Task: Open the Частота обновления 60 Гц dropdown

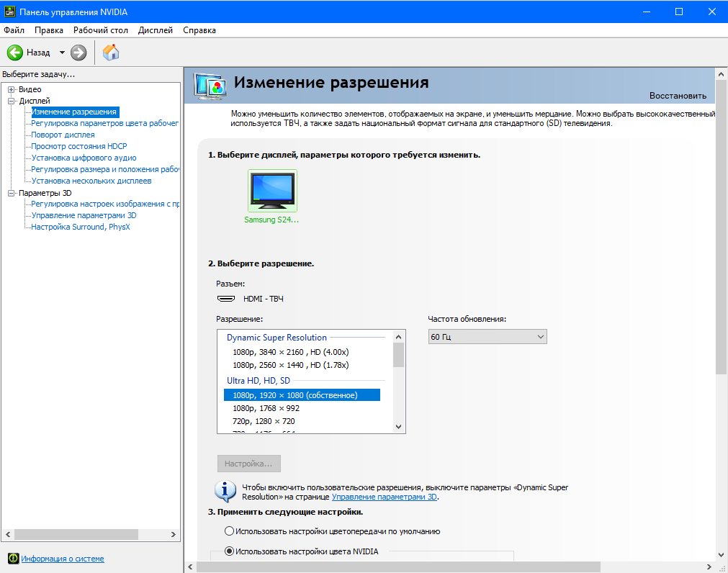Action: pos(487,337)
